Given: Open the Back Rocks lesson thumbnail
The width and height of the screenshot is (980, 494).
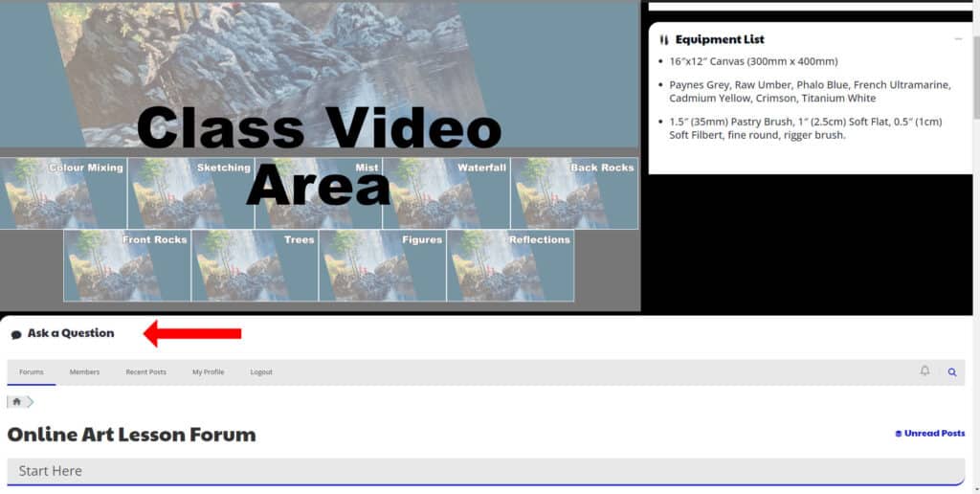Looking at the screenshot, I should [x=574, y=193].
